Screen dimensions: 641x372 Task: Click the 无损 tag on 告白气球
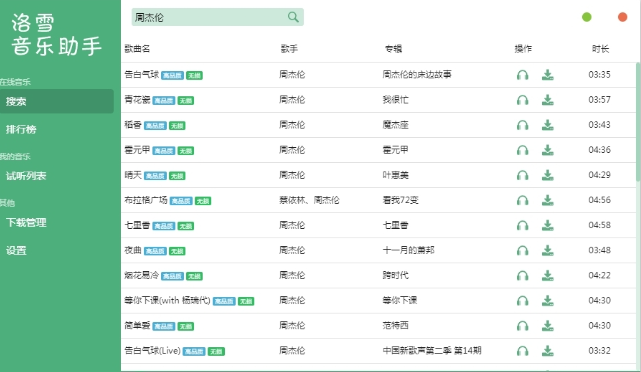[194, 76]
